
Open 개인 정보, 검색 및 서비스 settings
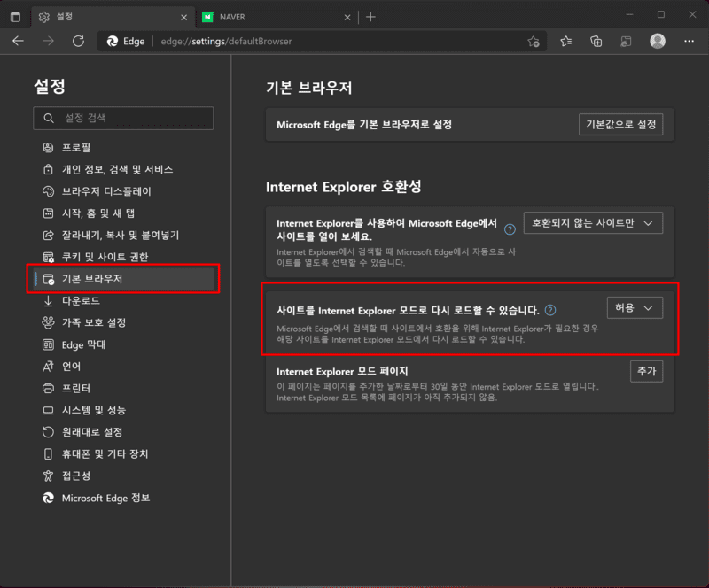123,169
